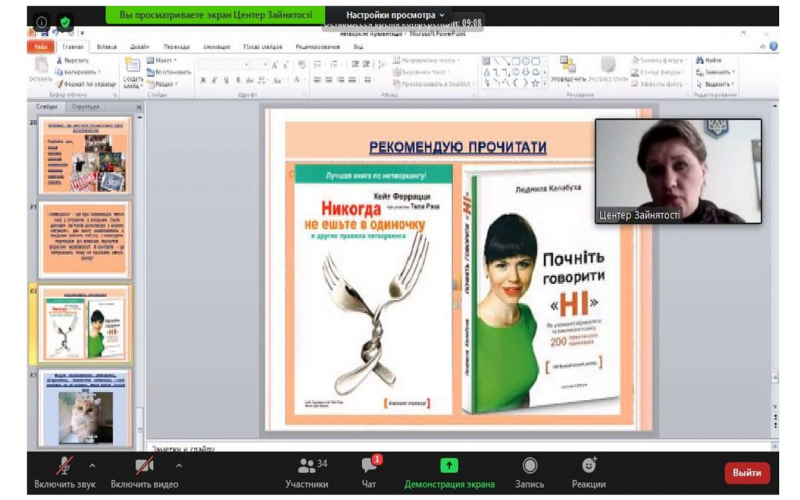Select slide 23 cat photo thumbnail
Screen dimensions: 800x500
[x=85, y=408]
